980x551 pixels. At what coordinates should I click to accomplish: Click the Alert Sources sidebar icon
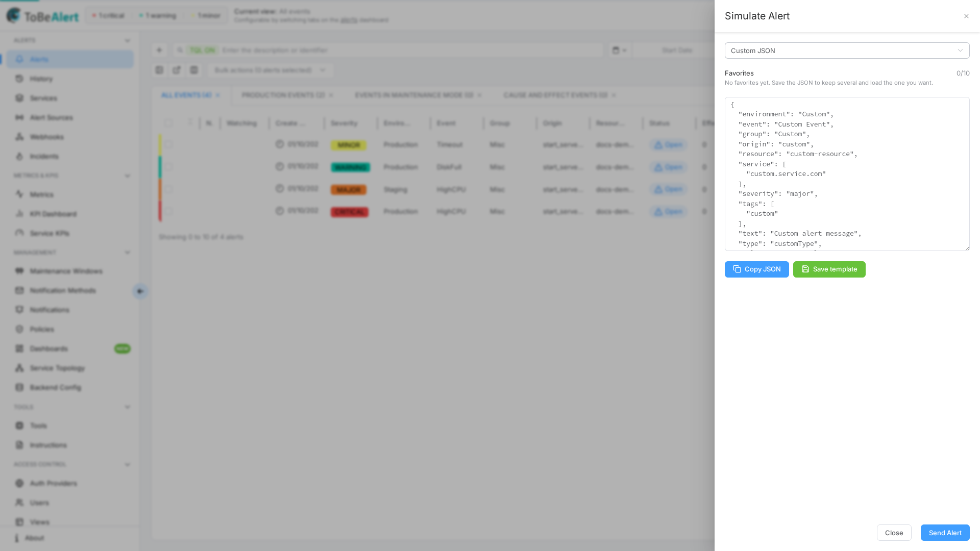(x=19, y=117)
